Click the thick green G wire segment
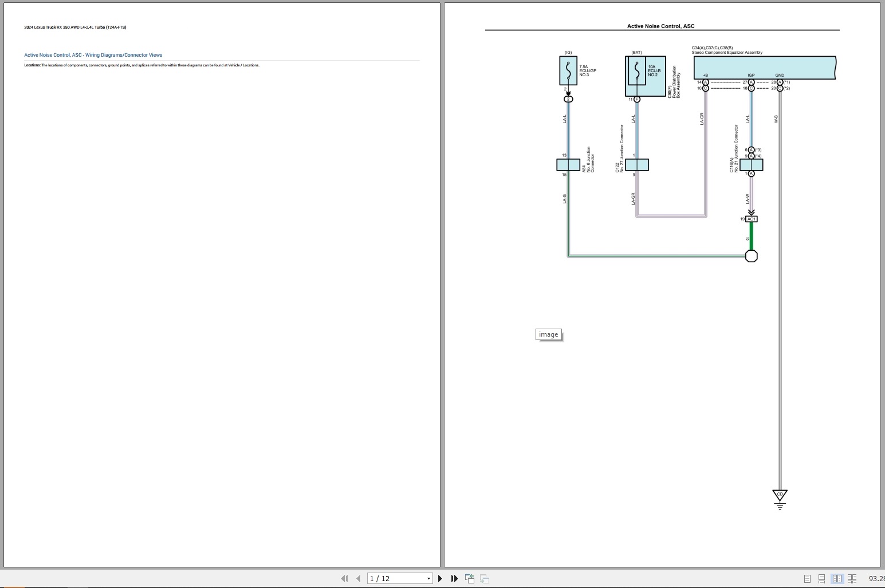Image resolution: width=885 pixels, height=588 pixels. 752,236
